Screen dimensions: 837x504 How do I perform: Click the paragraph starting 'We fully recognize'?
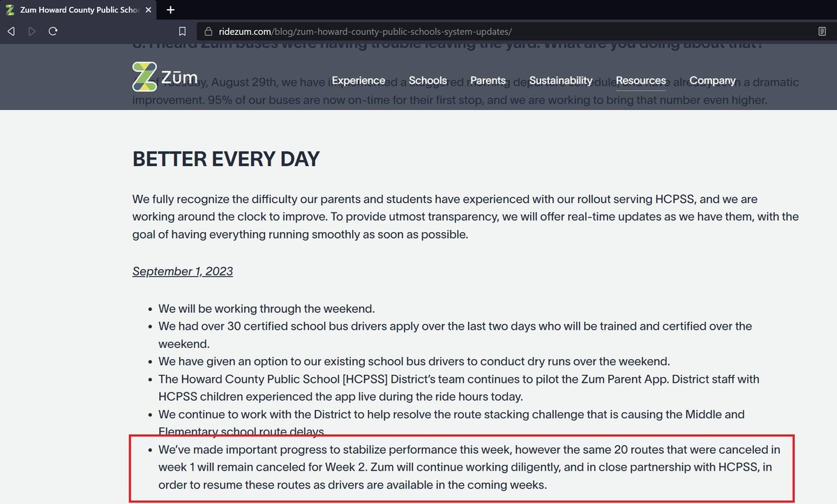pyautogui.click(x=465, y=217)
